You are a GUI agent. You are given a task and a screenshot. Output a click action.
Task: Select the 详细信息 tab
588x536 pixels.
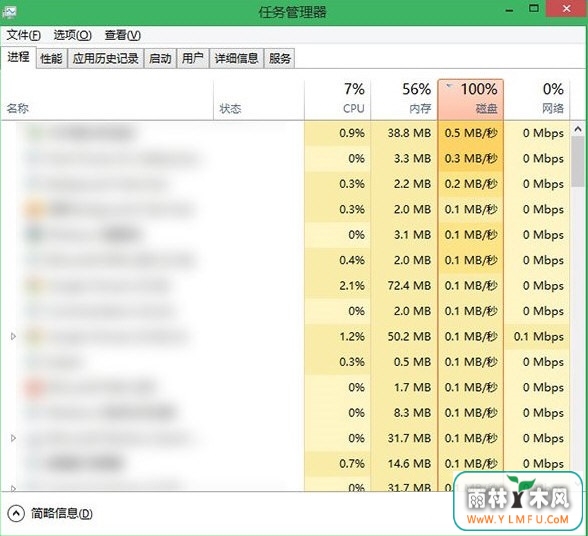tap(236, 58)
